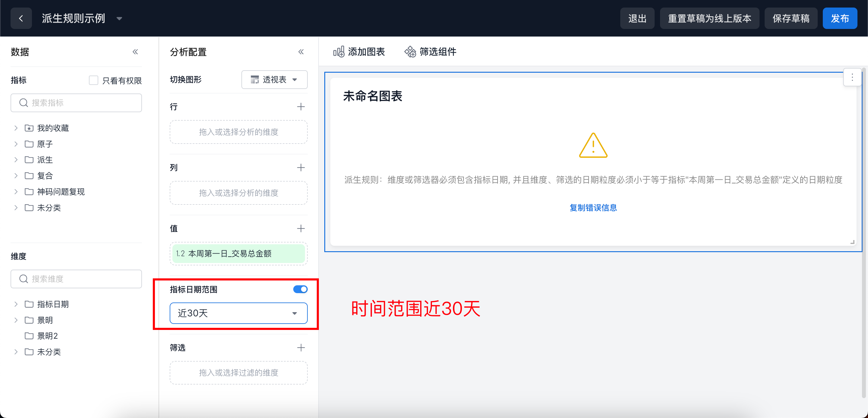Click 添加图表 toolbar item
The image size is (868, 418).
(359, 52)
